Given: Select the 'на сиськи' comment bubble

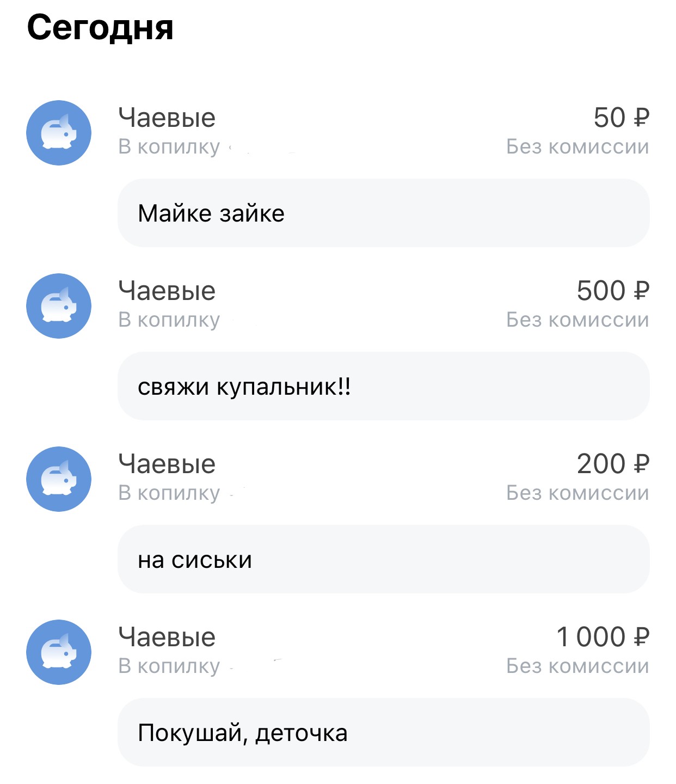Looking at the screenshot, I should click(x=383, y=559).
